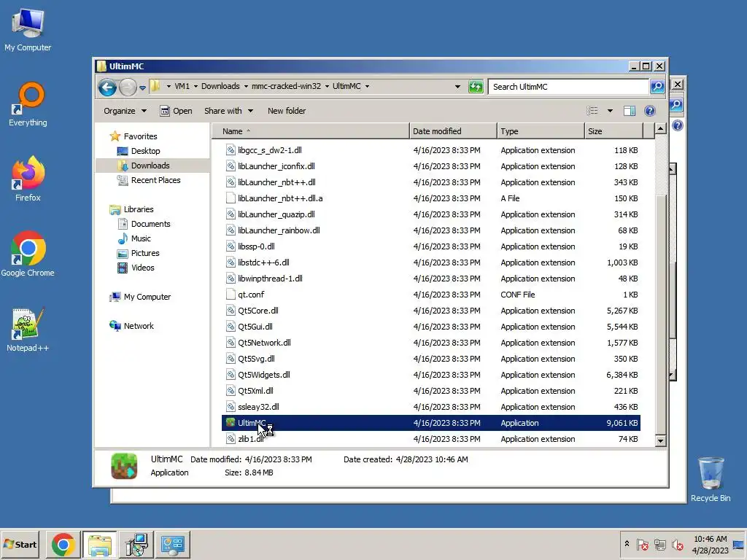Sort by the Size column header
Screen dimensions: 747x560
[614, 131]
